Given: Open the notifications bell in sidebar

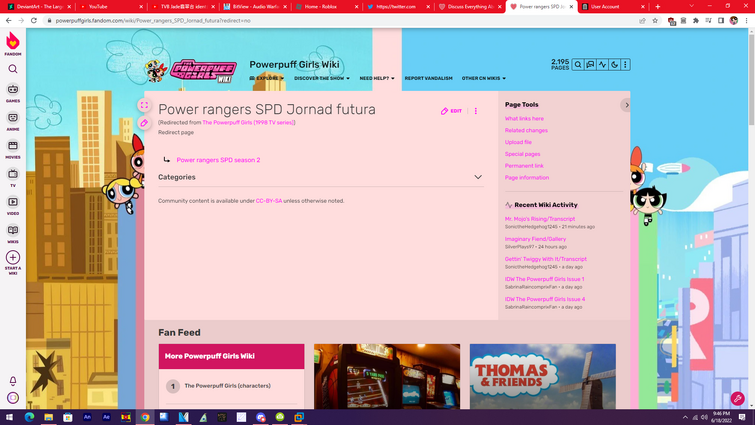Looking at the screenshot, I should tap(13, 381).
